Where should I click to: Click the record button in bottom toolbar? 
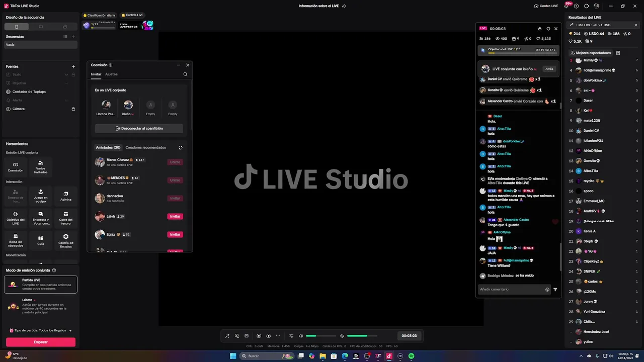(x=259, y=336)
